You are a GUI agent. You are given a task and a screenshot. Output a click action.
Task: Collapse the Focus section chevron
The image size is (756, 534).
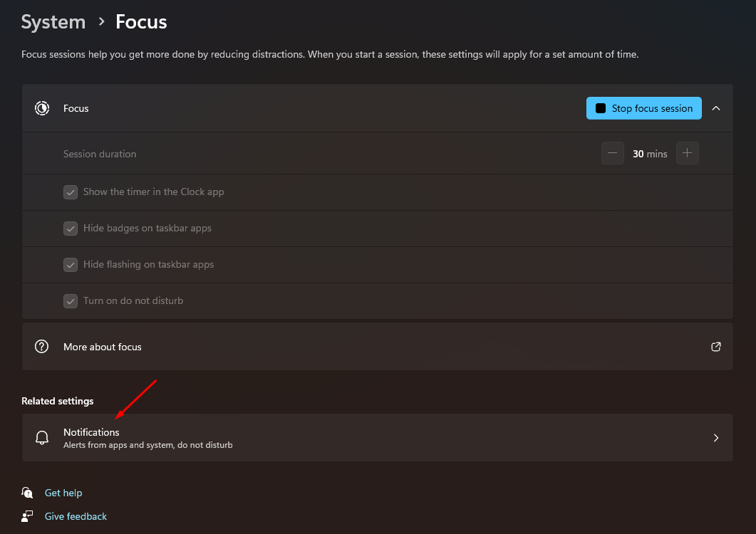click(x=716, y=108)
